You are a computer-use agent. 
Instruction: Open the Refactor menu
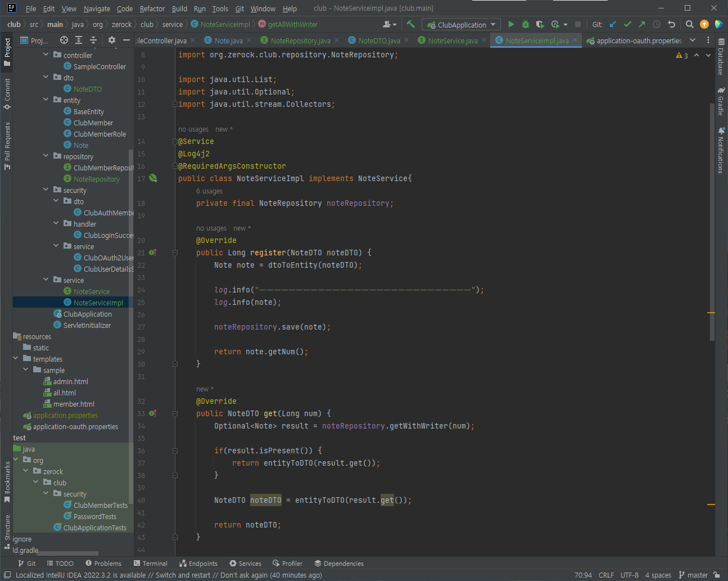point(152,8)
